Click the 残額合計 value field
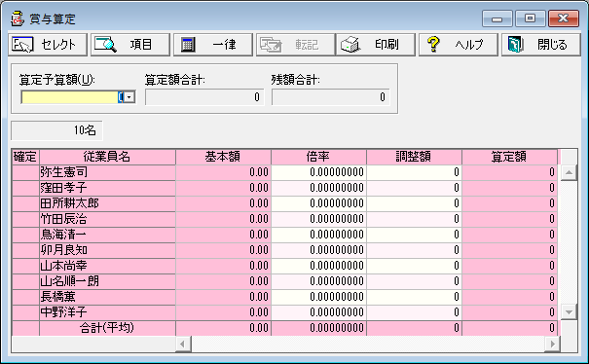Viewport: 589px width, 364px height. (331, 97)
